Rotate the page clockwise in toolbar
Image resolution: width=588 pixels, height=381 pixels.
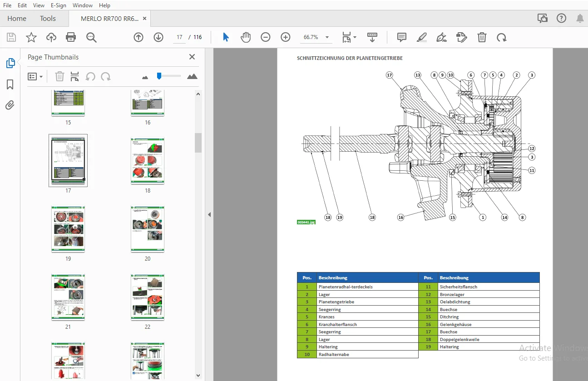pos(502,37)
